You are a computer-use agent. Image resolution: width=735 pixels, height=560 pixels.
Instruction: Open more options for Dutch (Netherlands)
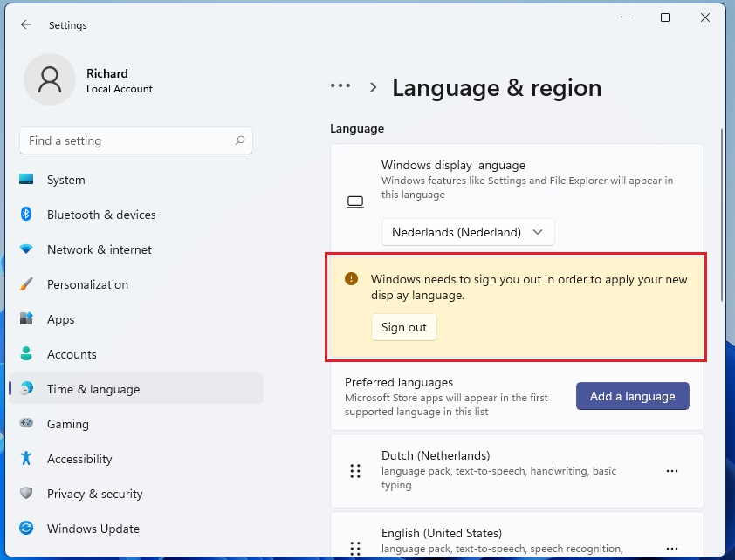pyautogui.click(x=672, y=471)
